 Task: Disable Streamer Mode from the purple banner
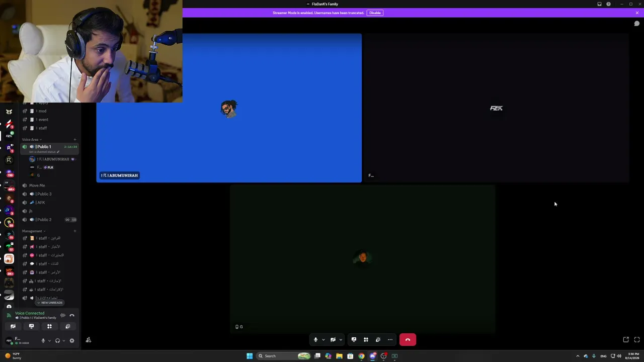(375, 13)
